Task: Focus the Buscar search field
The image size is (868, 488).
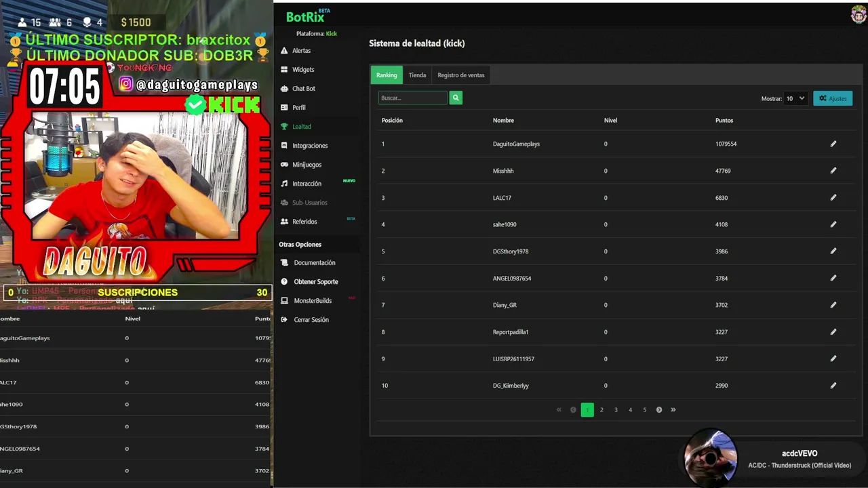Action: click(412, 98)
